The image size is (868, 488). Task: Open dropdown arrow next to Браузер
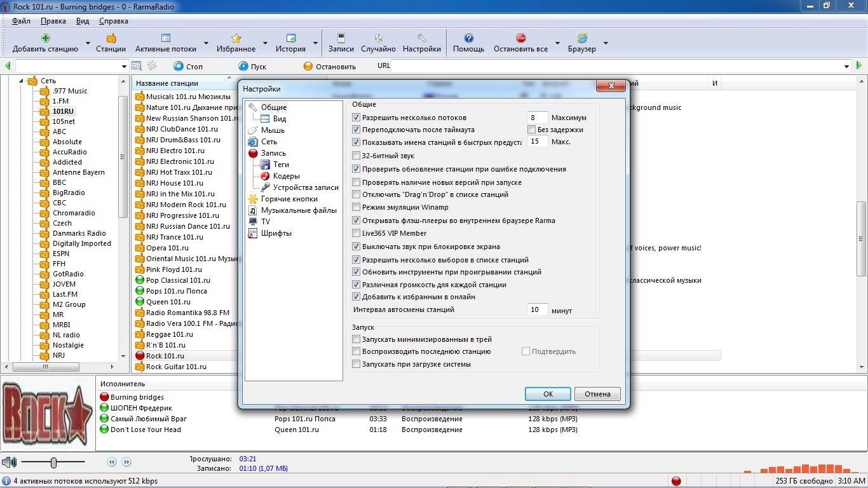point(606,43)
